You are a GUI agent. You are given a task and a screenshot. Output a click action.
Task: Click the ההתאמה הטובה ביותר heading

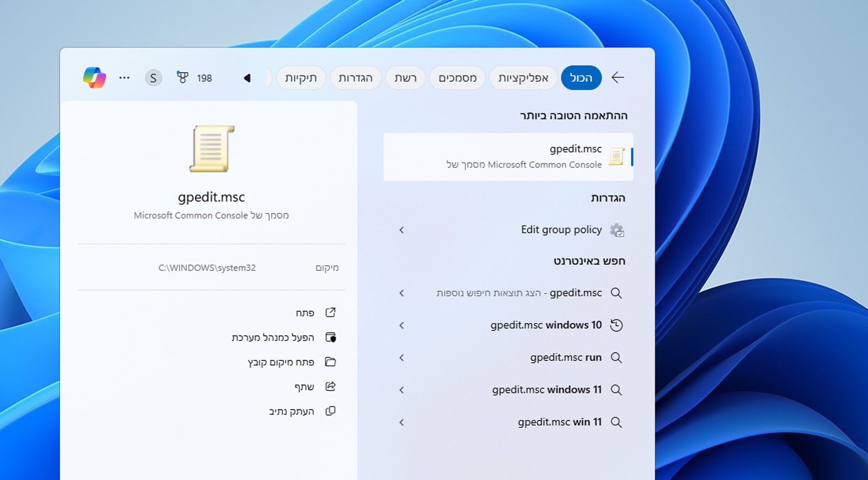574,116
